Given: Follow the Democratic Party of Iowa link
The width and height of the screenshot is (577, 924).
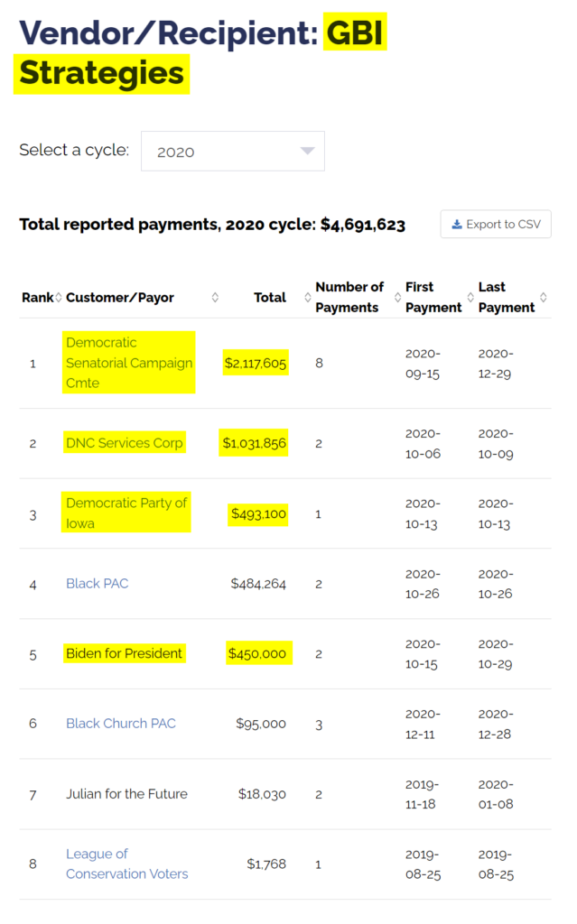Looking at the screenshot, I should (x=126, y=513).
